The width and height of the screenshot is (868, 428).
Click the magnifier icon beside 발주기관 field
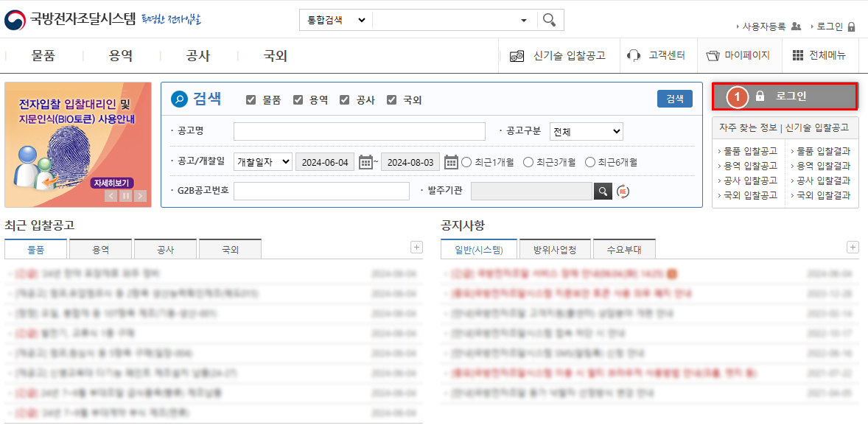[x=603, y=191]
